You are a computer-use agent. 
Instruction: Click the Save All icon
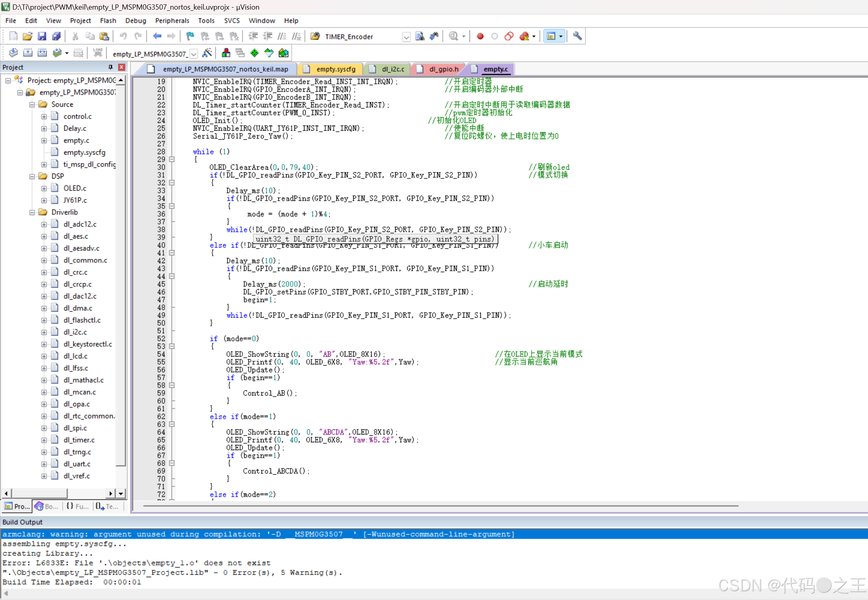(56, 36)
